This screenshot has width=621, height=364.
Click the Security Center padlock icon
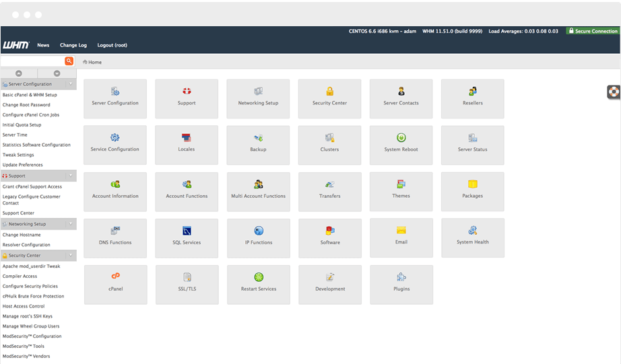[330, 92]
